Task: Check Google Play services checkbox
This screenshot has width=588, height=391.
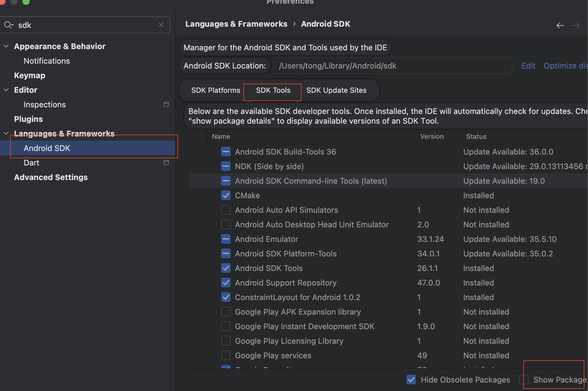Action: click(226, 356)
